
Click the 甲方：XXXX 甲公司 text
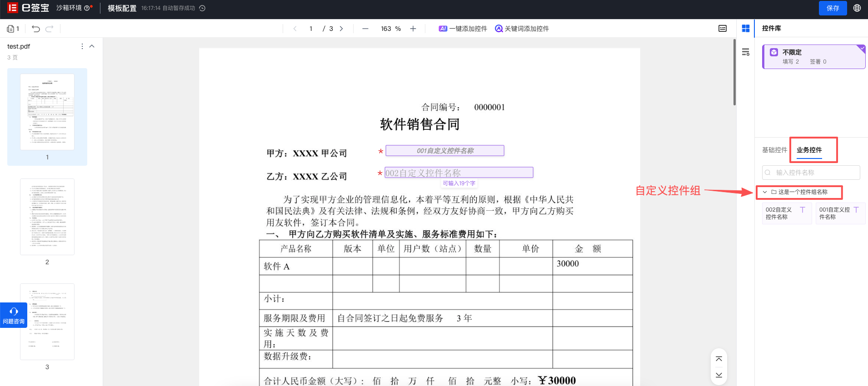coord(307,153)
